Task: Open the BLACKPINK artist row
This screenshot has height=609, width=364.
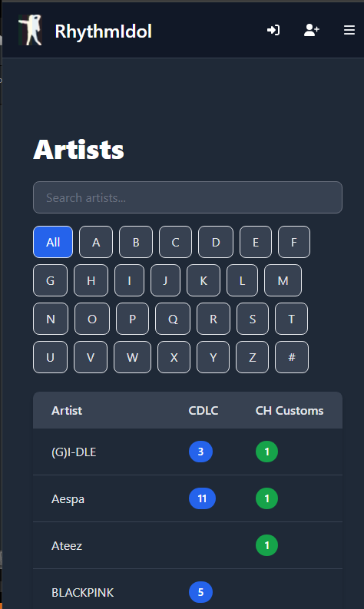Action: (187, 591)
